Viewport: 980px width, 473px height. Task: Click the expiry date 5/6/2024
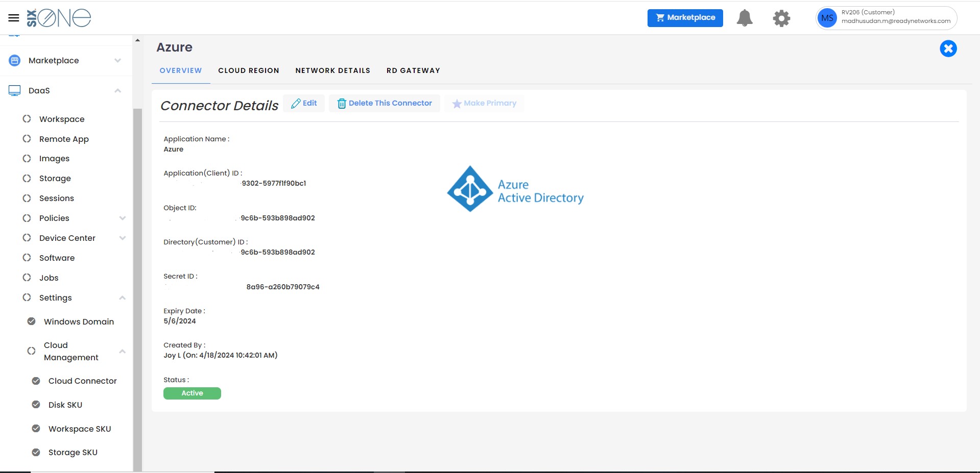pos(180,321)
